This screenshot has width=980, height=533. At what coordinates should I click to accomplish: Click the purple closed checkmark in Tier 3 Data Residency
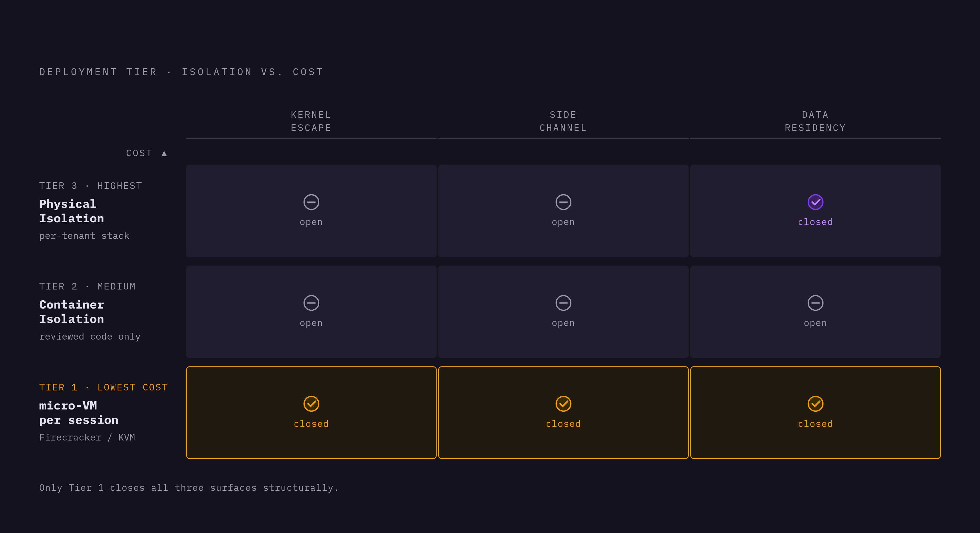pos(815,202)
